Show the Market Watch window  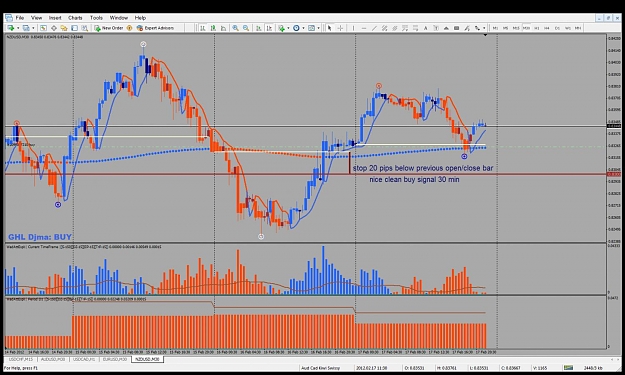pos(43,28)
